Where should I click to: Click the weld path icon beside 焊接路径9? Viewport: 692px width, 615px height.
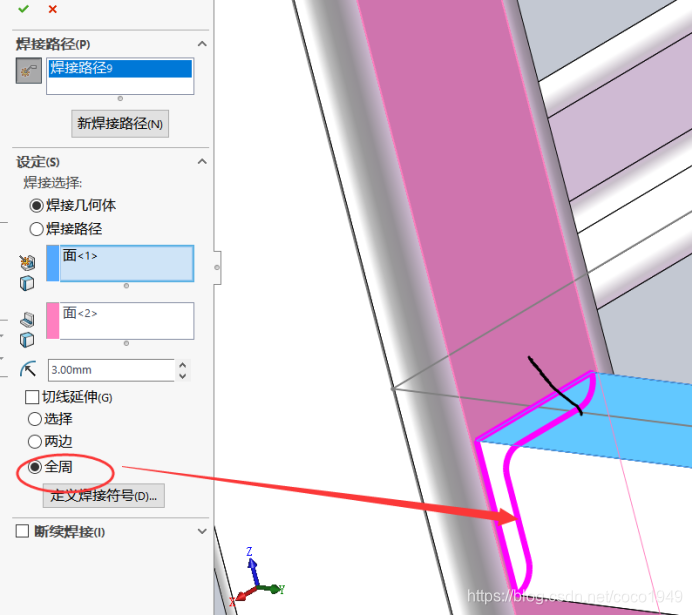[x=29, y=71]
